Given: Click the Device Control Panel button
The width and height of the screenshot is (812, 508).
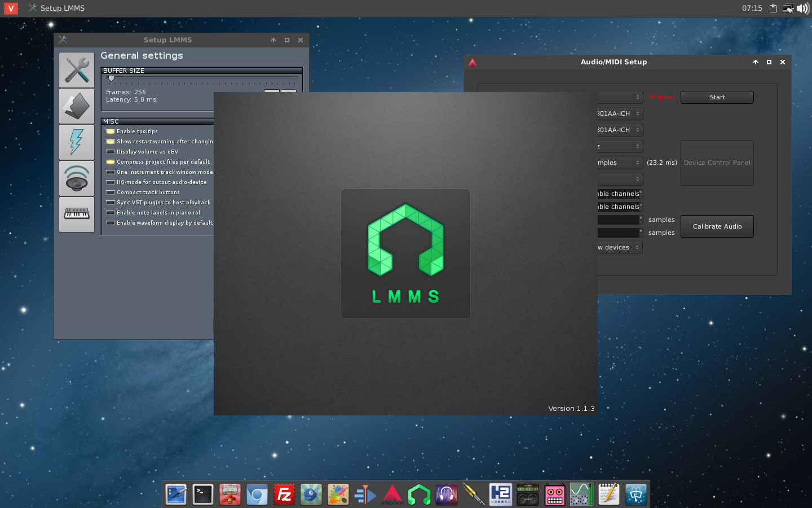Looking at the screenshot, I should (x=717, y=163).
